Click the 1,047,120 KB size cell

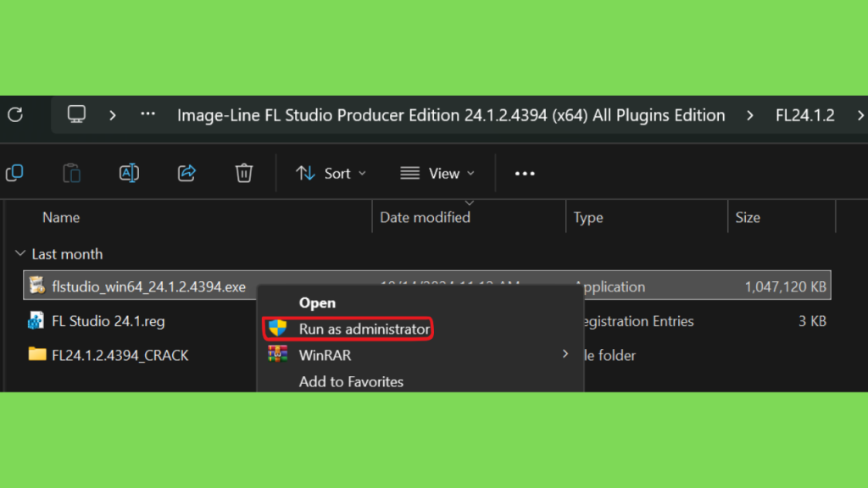coord(785,286)
